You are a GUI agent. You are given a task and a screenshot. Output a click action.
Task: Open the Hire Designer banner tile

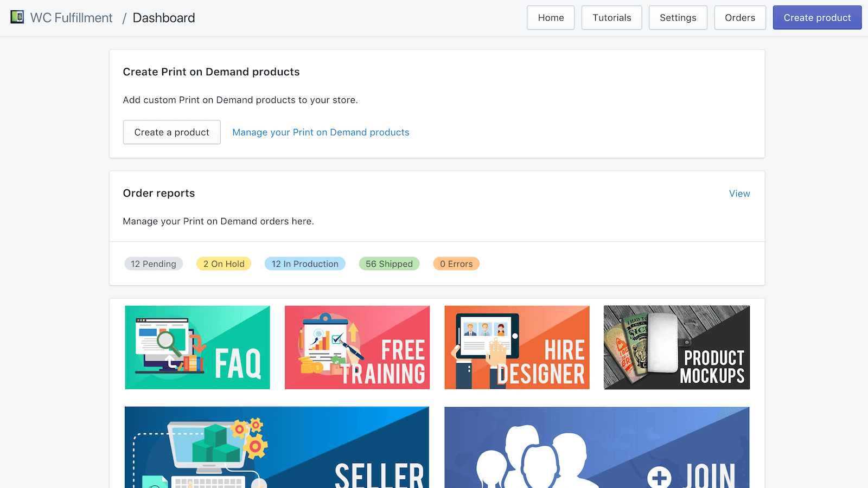516,348
